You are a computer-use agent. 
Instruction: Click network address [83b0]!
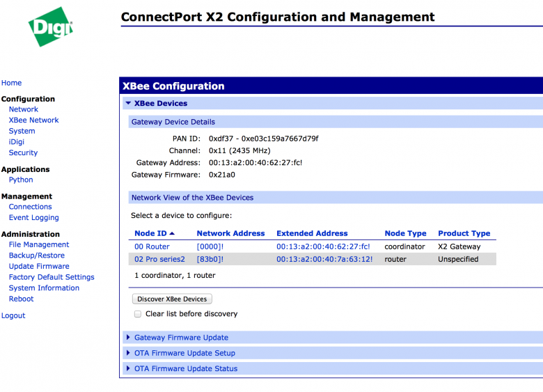tap(210, 260)
